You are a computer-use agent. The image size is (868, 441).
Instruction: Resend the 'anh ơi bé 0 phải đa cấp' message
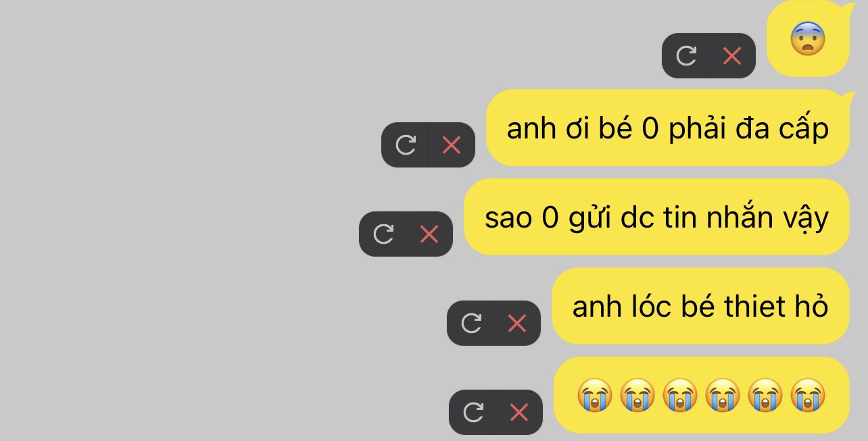point(406,145)
